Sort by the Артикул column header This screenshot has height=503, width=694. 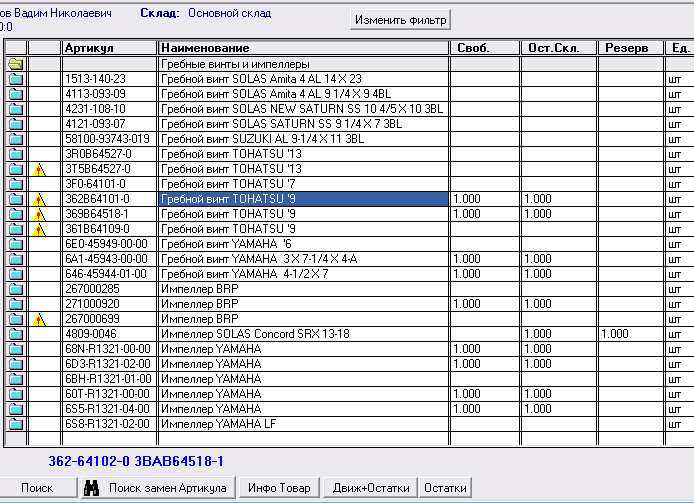(x=109, y=48)
